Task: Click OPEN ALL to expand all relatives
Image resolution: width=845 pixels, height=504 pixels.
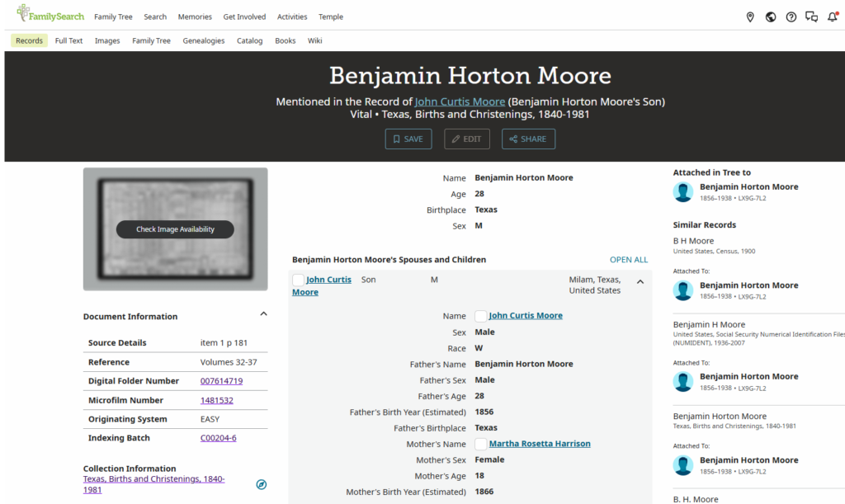Action: click(x=628, y=260)
